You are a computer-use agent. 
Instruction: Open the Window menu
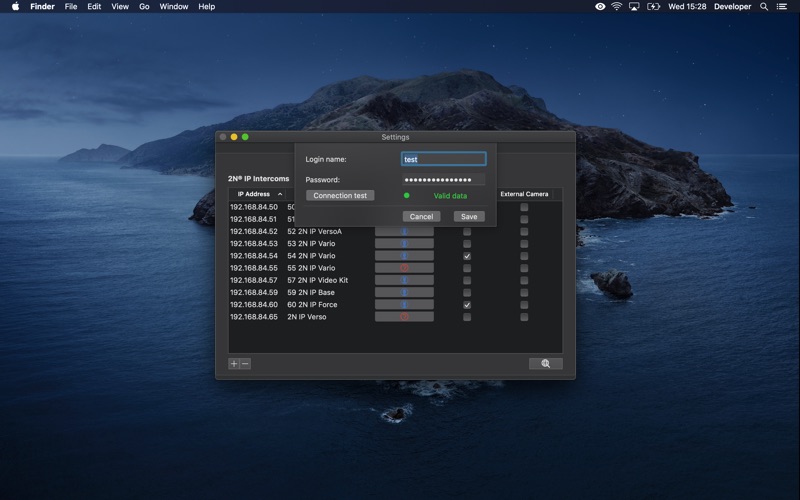coord(173,7)
